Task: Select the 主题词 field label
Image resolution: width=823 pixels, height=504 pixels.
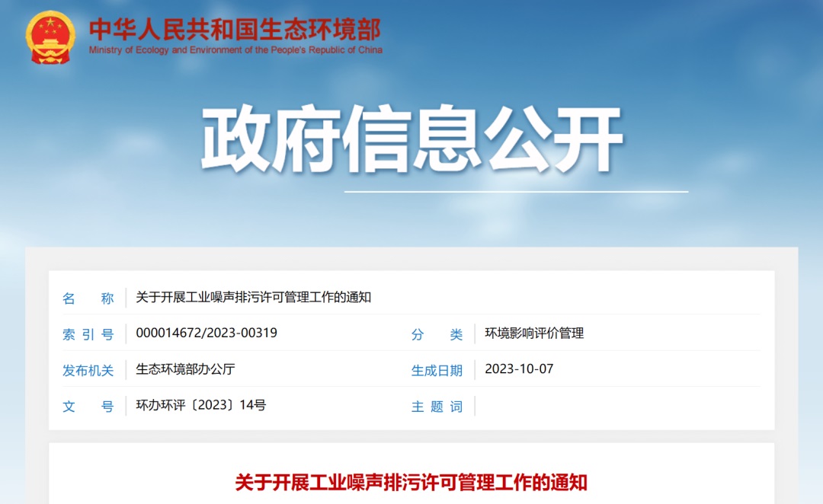Action: tap(437, 407)
